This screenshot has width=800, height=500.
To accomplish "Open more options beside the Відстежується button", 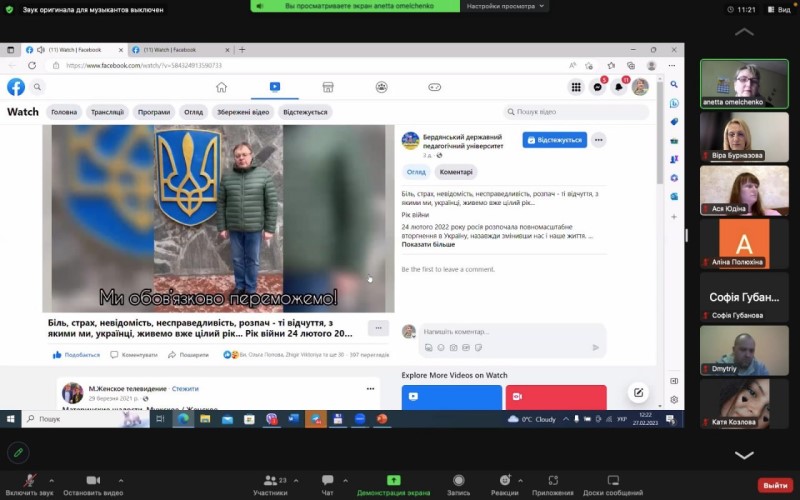I will click(598, 140).
